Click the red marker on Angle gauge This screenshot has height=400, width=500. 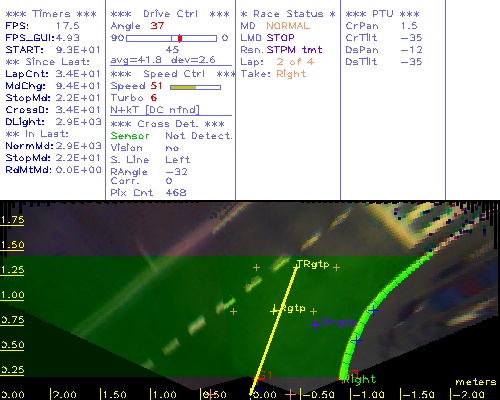tap(180, 38)
